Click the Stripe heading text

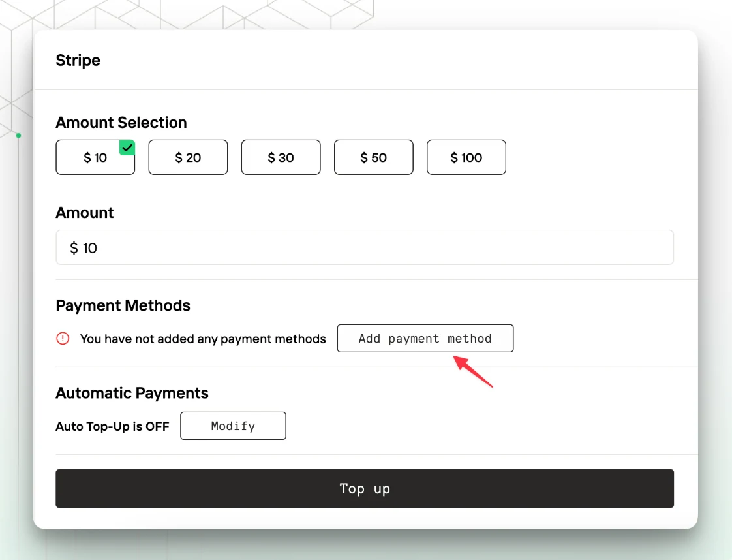click(78, 60)
